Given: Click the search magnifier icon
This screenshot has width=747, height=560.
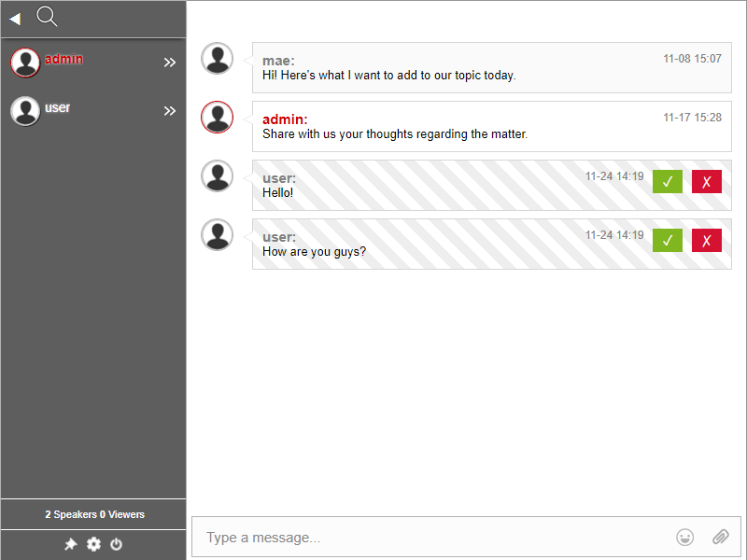Looking at the screenshot, I should (x=47, y=17).
